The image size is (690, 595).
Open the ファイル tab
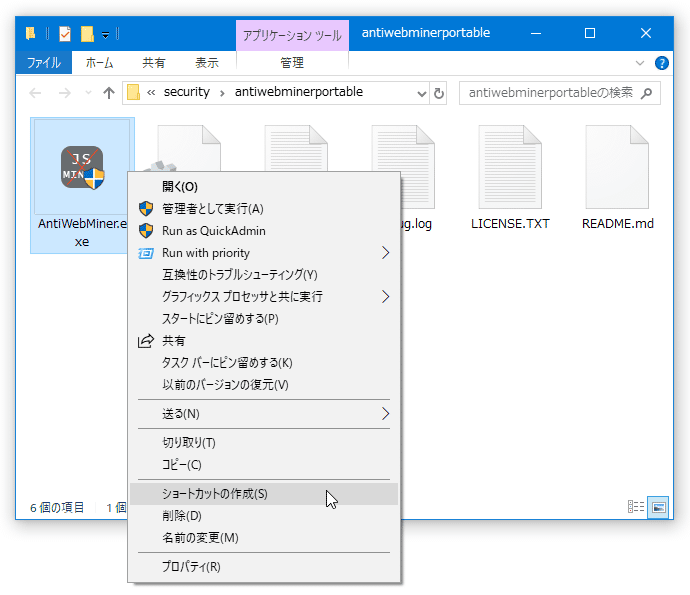tap(44, 62)
